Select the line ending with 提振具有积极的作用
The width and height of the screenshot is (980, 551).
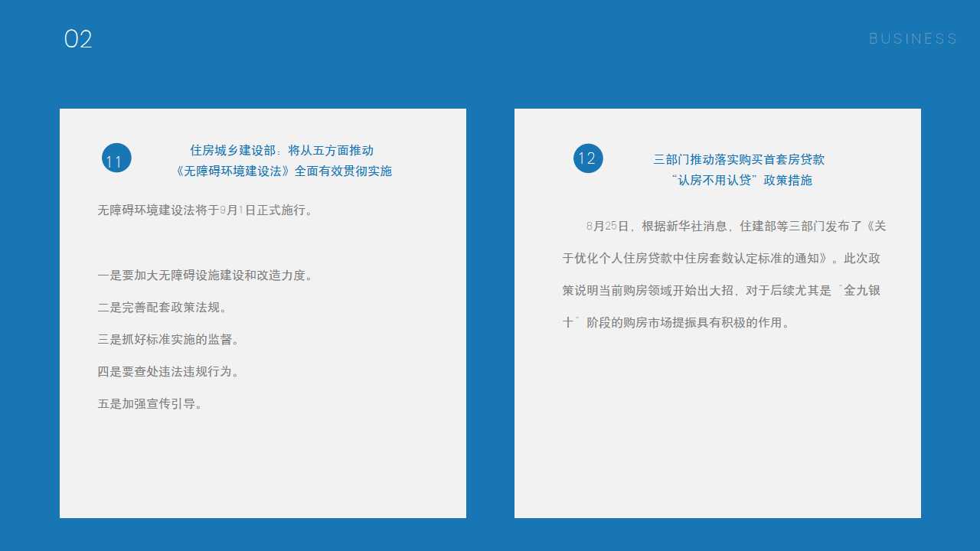pos(677,323)
